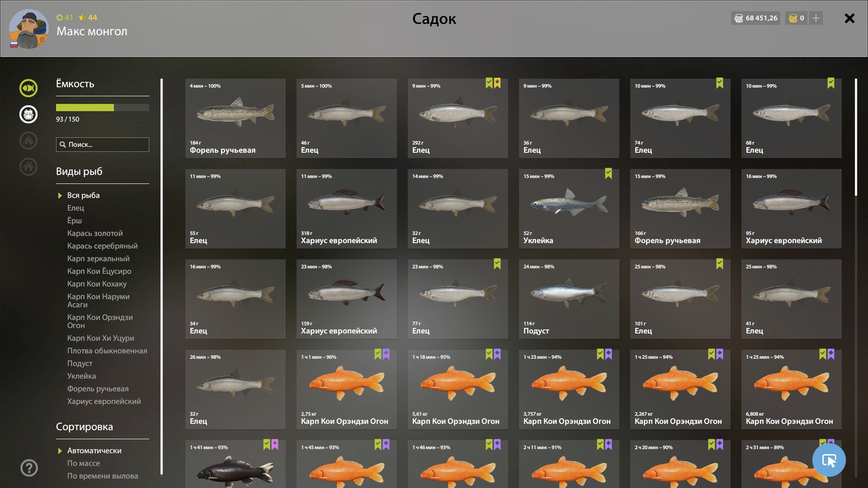Click the Поиск search field

click(x=103, y=145)
